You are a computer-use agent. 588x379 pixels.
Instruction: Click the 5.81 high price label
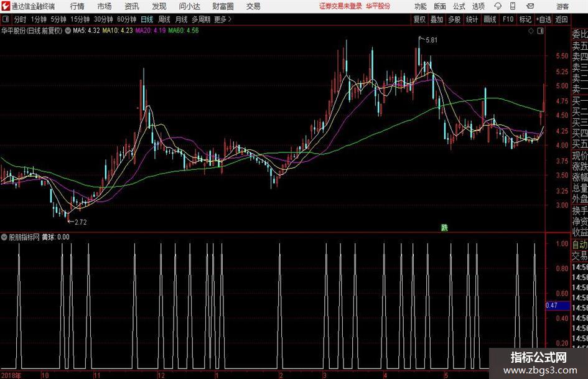tap(432, 40)
